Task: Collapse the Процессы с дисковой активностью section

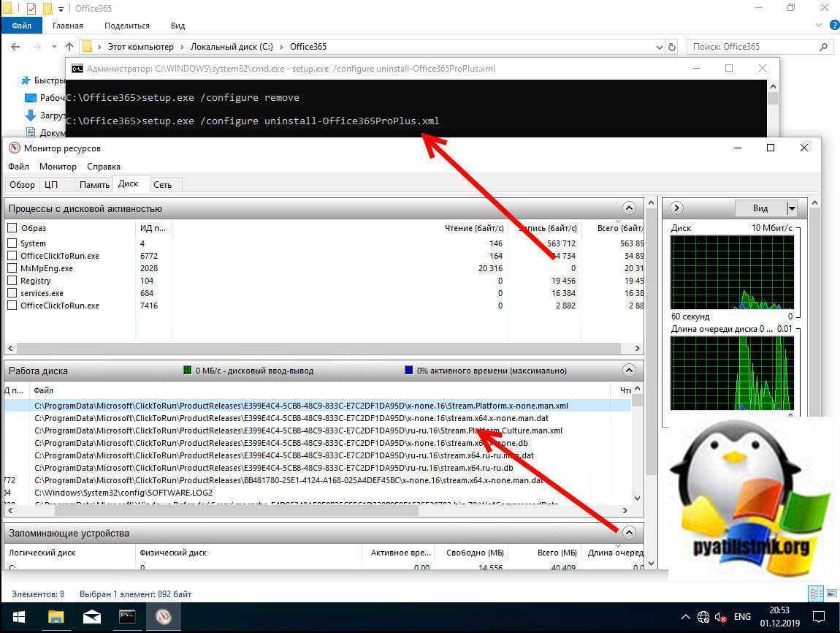Action: 629,208
